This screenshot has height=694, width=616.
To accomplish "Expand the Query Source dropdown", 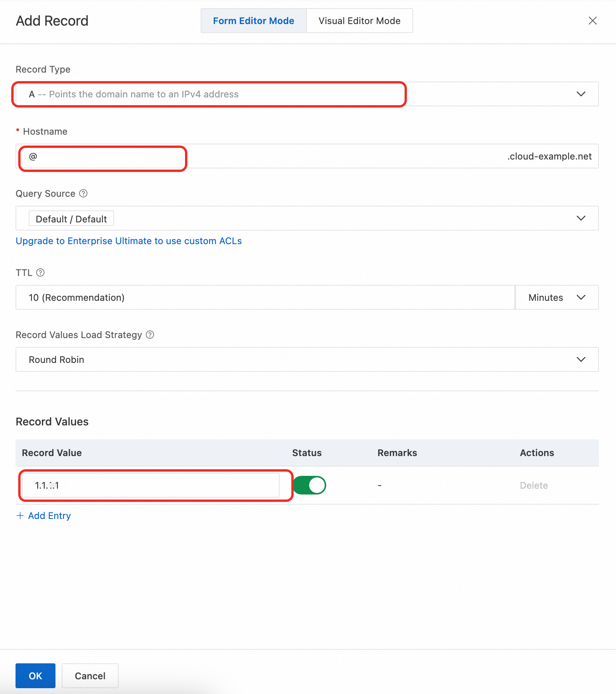I will tap(580, 218).
